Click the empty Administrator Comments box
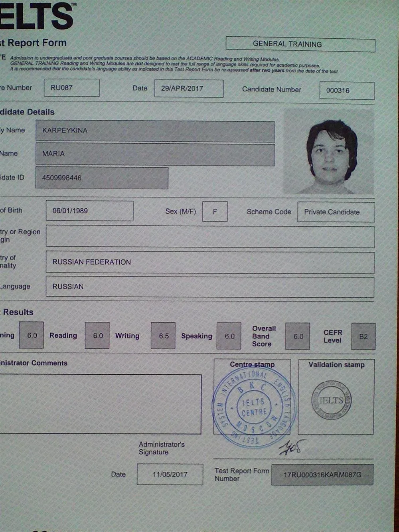The height and width of the screenshot is (532, 399). (x=100, y=404)
